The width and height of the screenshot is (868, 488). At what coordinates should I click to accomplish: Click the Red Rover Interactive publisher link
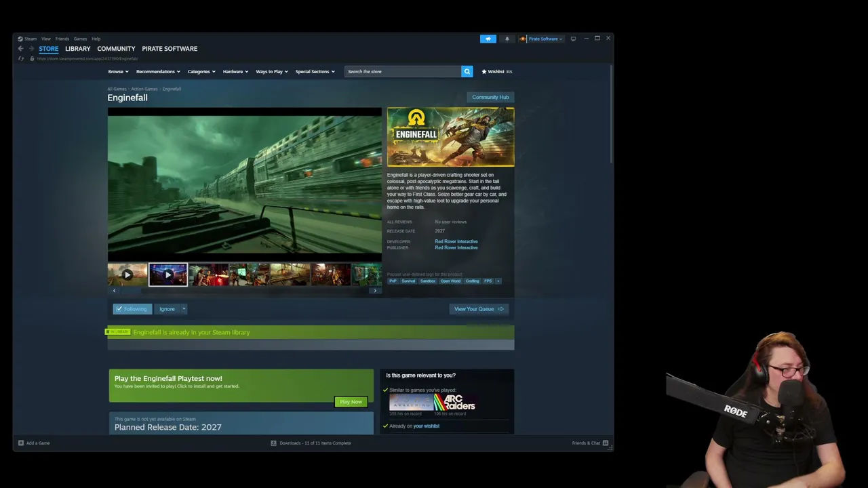pyautogui.click(x=456, y=247)
